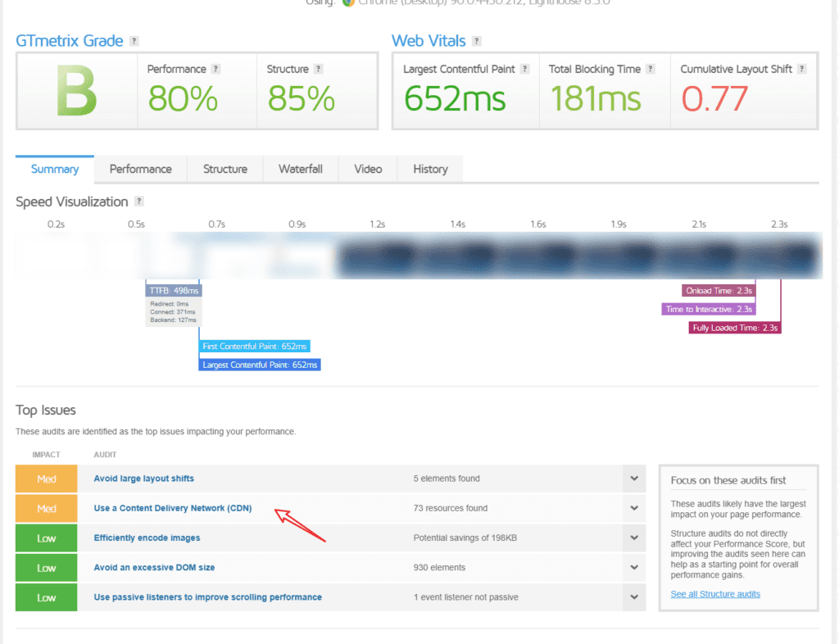Open the Waterfall tab
Screen dimensions: 839x644
coord(301,169)
